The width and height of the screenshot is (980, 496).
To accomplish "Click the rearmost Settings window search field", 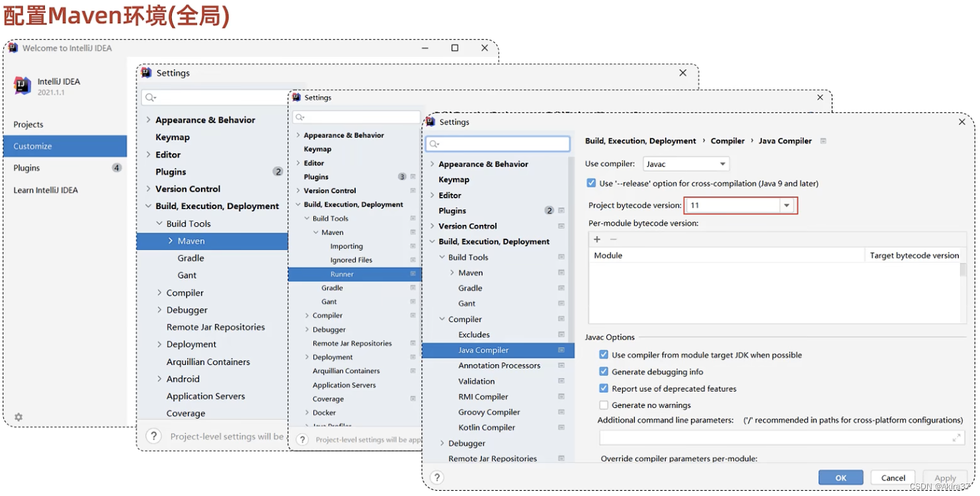I will pyautogui.click(x=215, y=97).
